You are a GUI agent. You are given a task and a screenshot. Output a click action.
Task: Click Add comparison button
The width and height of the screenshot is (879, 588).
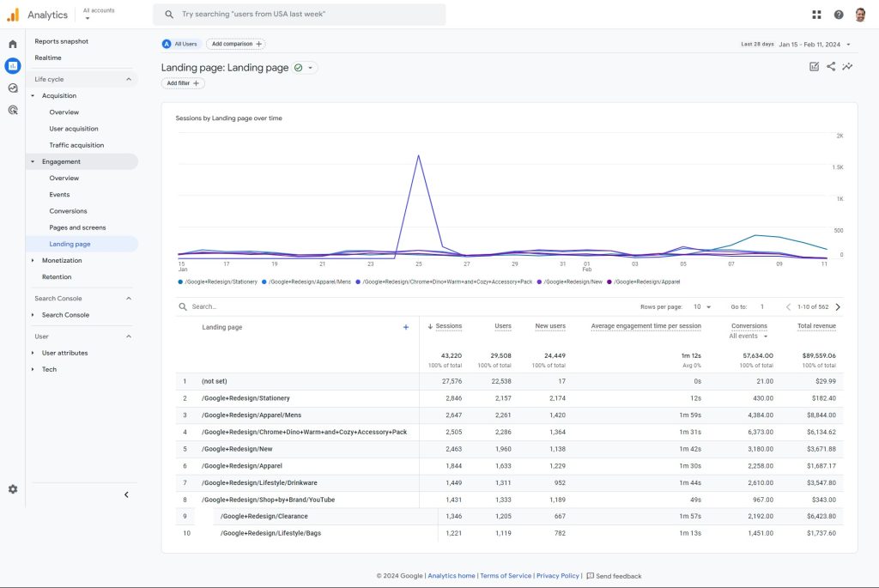(236, 44)
